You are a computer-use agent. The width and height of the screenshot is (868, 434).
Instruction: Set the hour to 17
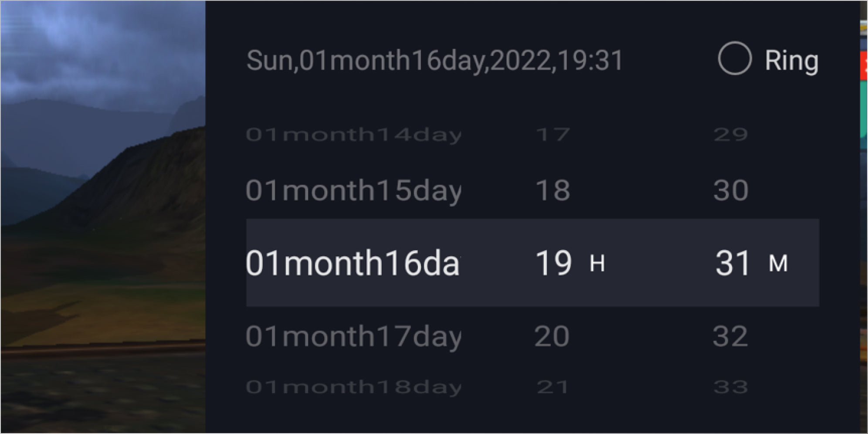553,134
